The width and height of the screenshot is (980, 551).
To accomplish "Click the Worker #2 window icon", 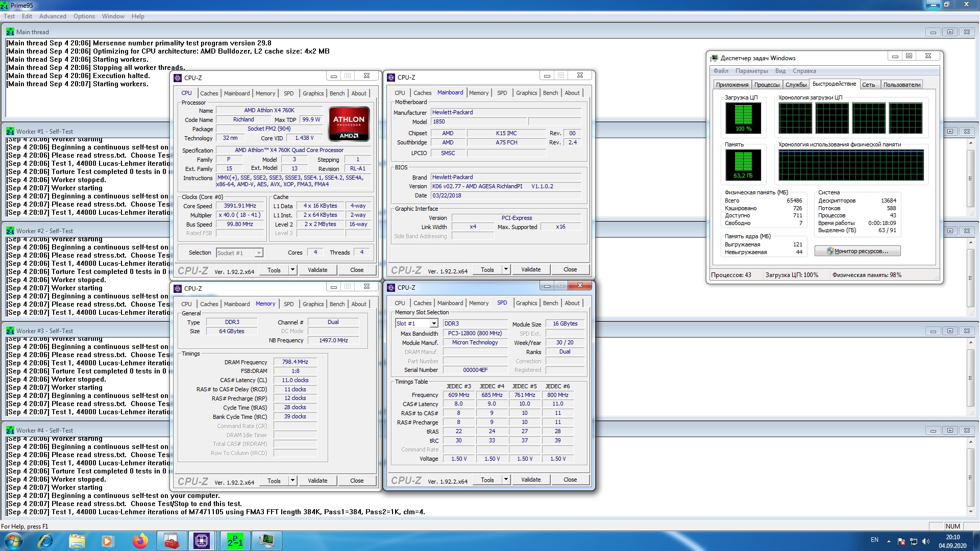I will 10,231.
